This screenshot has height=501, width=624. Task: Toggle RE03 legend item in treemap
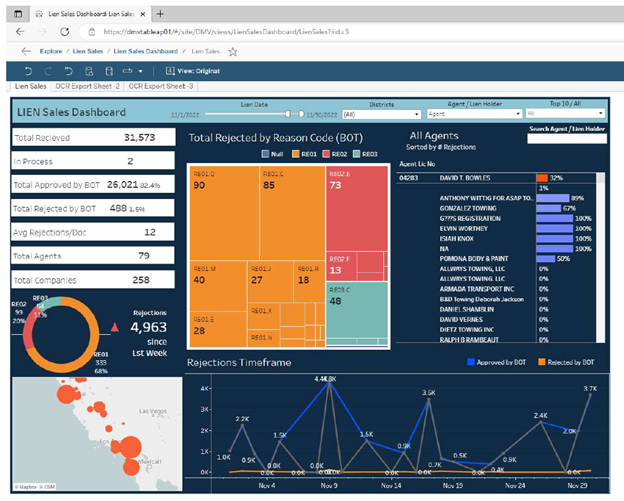[363, 154]
